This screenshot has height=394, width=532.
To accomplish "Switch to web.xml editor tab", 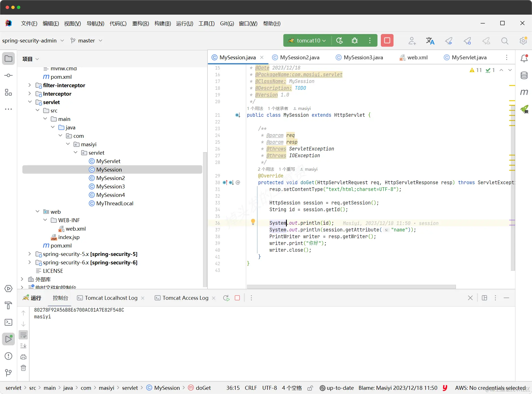I will (413, 57).
